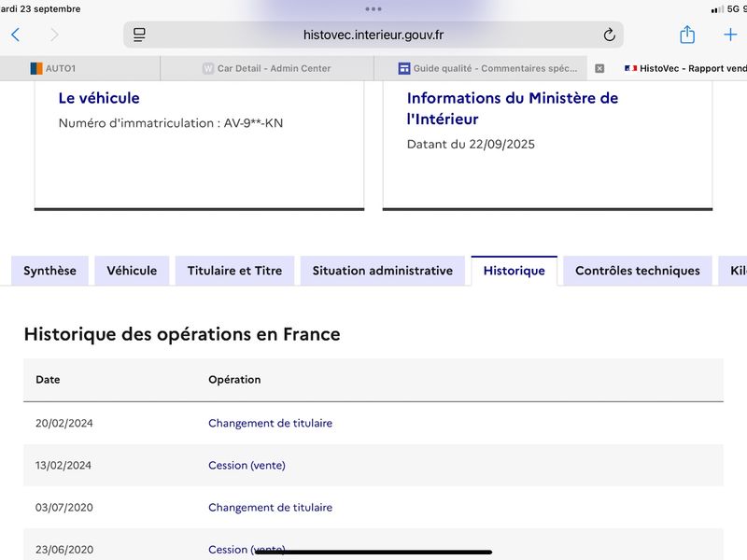Tap the three dots multitasking control
This screenshot has width=747, height=560.
373,9
